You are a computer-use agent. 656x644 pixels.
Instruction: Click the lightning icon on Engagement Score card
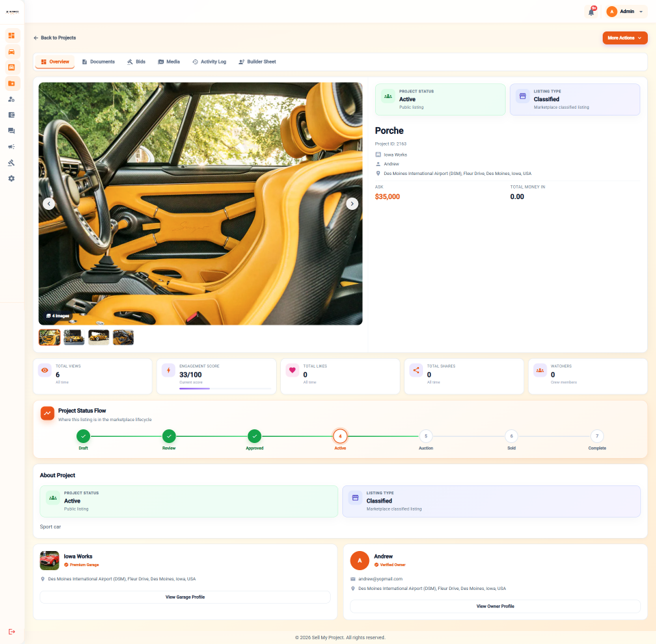point(169,370)
